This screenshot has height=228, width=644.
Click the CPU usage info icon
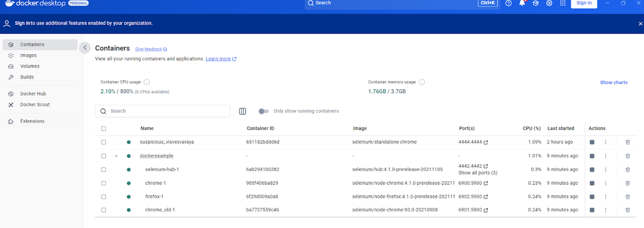(x=147, y=82)
